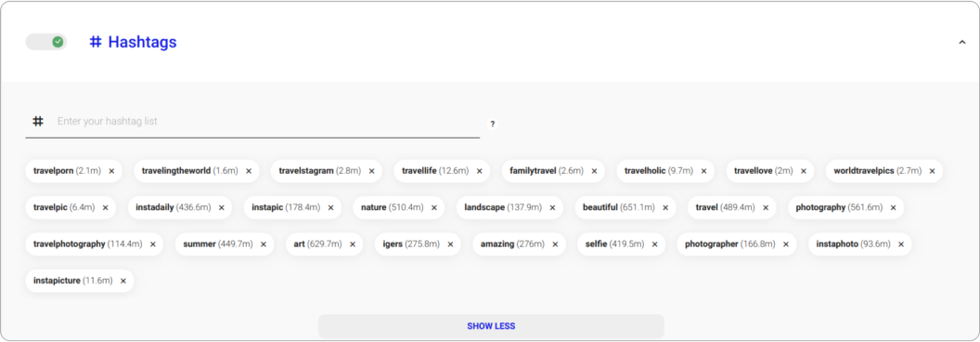Delete the travel (489.4m) hashtag

click(766, 207)
